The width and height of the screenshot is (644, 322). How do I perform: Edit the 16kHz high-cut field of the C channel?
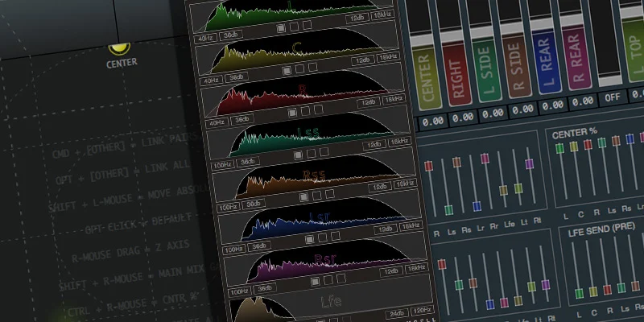click(388, 56)
